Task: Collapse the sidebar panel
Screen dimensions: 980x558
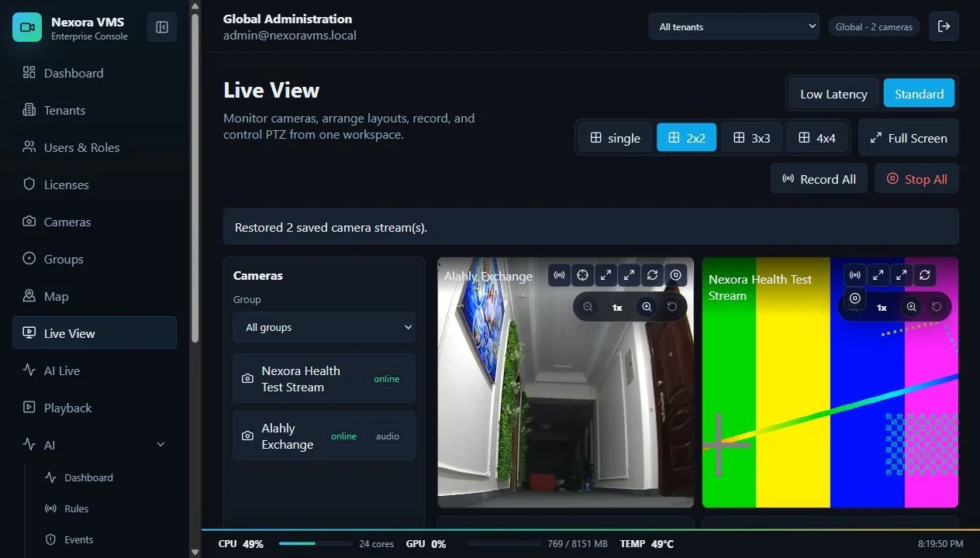Action: pyautogui.click(x=162, y=27)
